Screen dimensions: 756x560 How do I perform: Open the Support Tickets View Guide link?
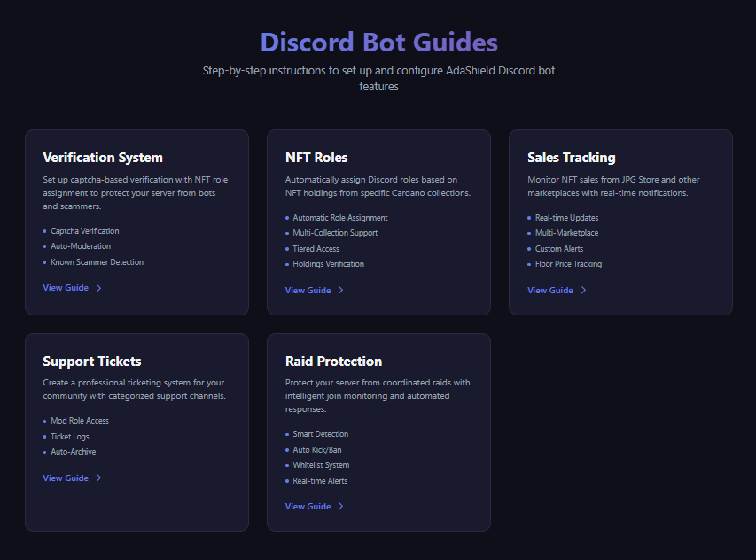[x=66, y=478]
